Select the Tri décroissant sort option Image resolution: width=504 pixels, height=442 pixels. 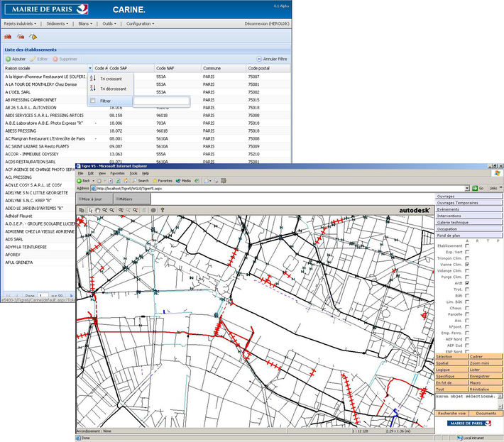pyautogui.click(x=111, y=89)
